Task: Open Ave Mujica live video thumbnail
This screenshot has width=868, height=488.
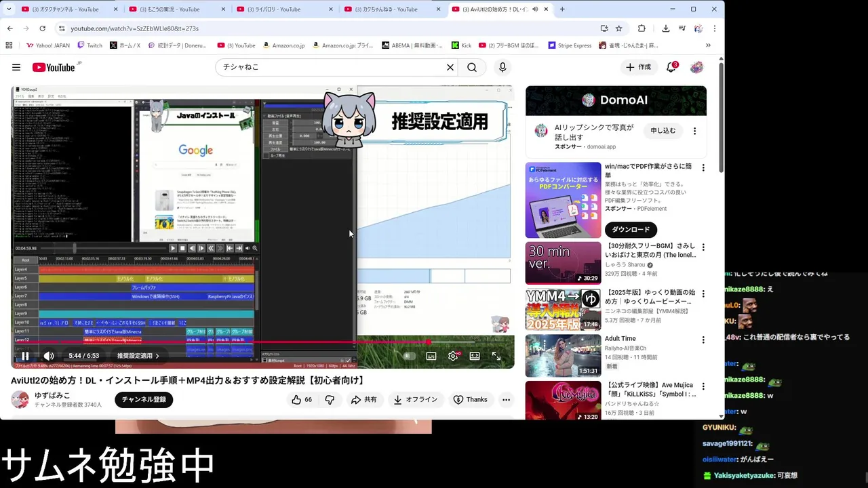Action: click(x=563, y=401)
